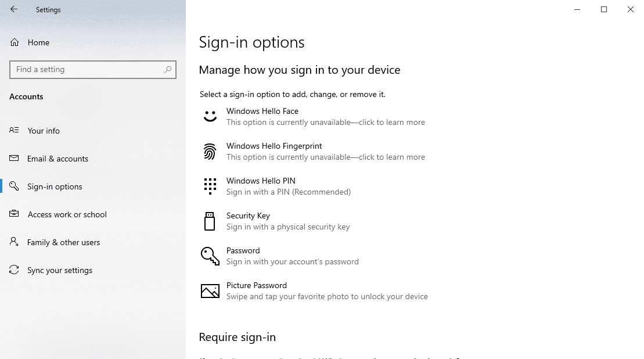
Task: Click the Security Key USB icon
Action: tap(210, 221)
